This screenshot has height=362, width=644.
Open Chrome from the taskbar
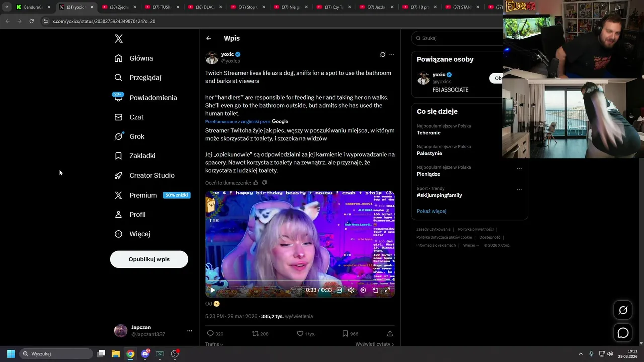point(130,354)
